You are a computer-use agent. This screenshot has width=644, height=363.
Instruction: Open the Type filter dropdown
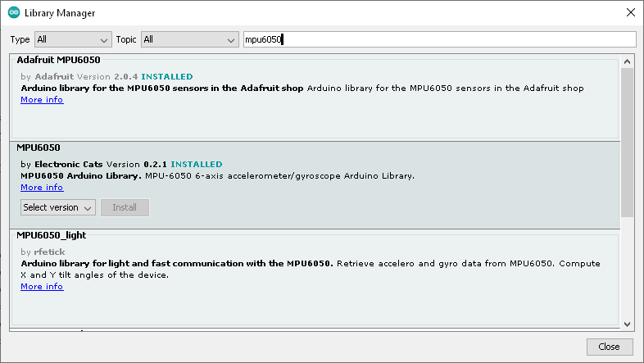(73, 40)
